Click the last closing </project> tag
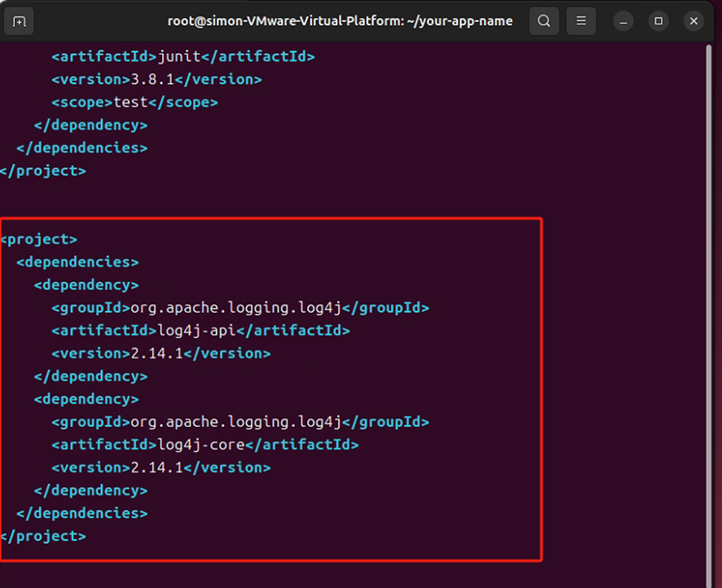The height and width of the screenshot is (588, 722). [x=43, y=537]
